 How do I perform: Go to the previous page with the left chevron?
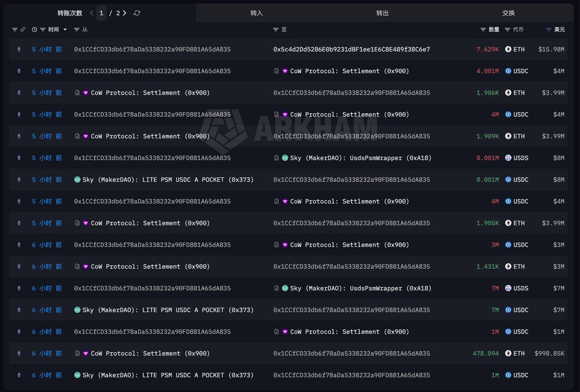(x=92, y=13)
